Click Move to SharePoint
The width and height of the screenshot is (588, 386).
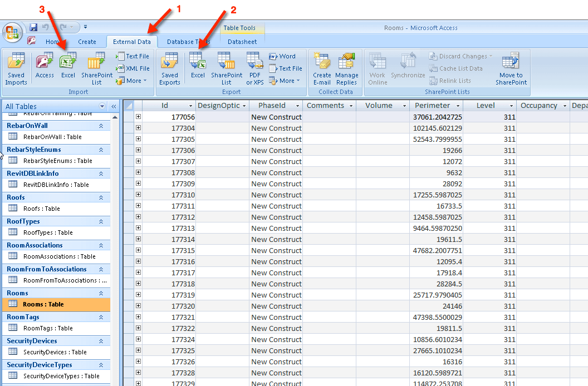(511, 68)
